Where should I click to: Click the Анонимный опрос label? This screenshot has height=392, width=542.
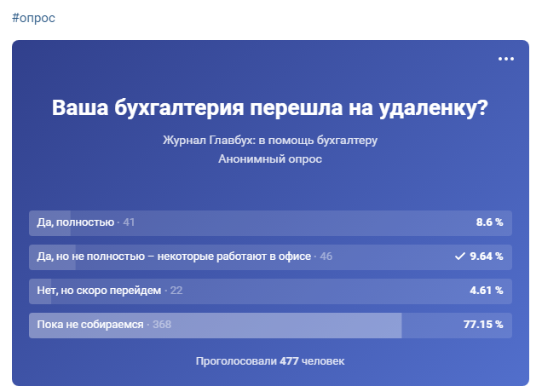click(x=270, y=159)
